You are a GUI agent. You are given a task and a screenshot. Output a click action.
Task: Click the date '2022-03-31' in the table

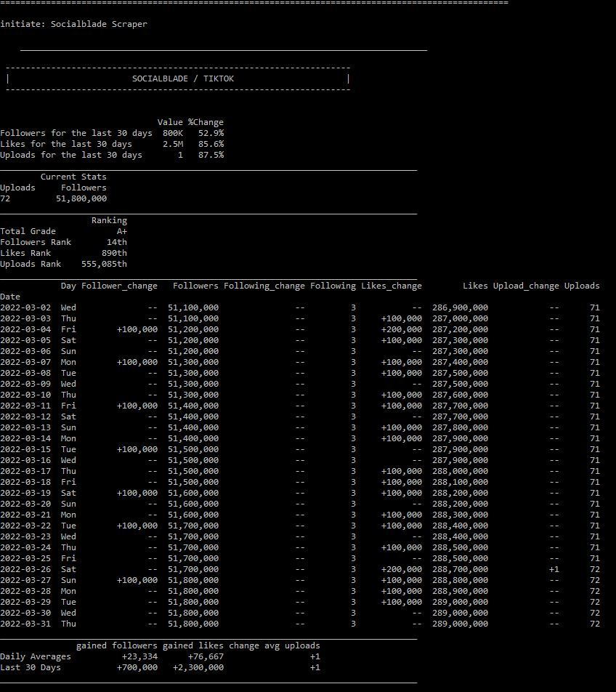pos(25,624)
